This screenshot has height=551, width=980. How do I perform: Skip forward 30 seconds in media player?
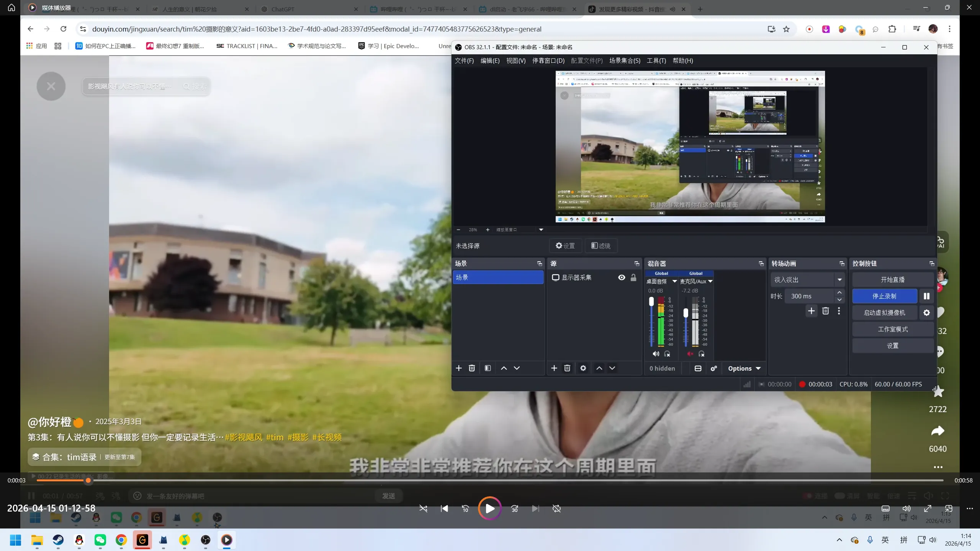(x=514, y=508)
